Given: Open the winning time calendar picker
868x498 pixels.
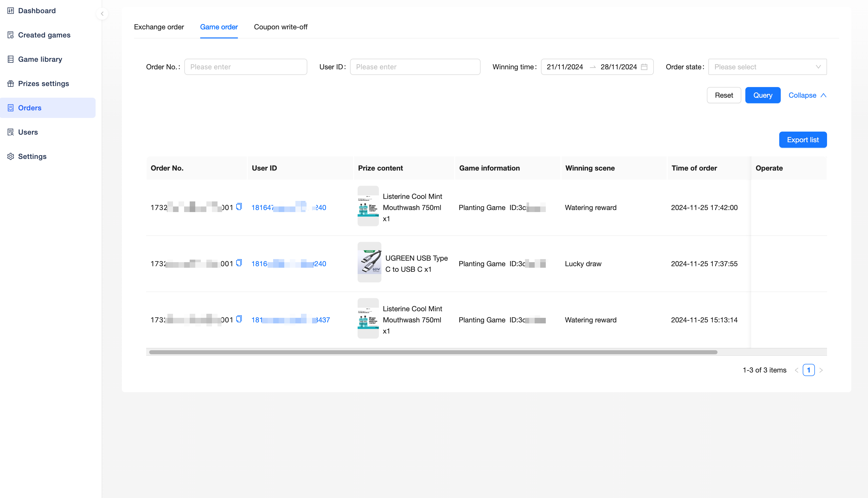Looking at the screenshot, I should click(x=644, y=67).
